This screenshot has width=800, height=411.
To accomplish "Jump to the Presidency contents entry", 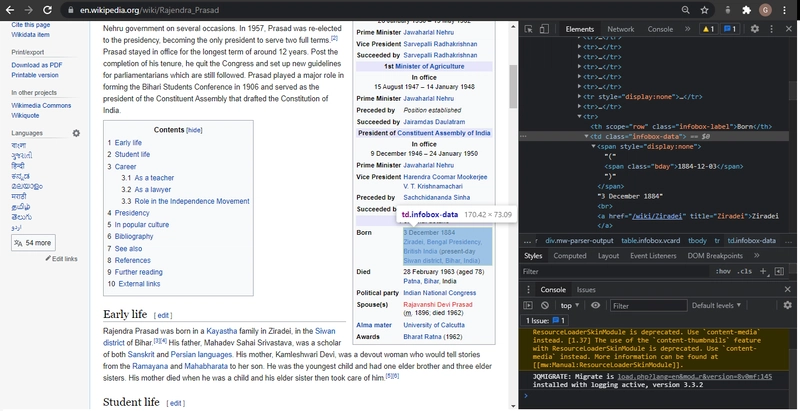I will pos(132,213).
